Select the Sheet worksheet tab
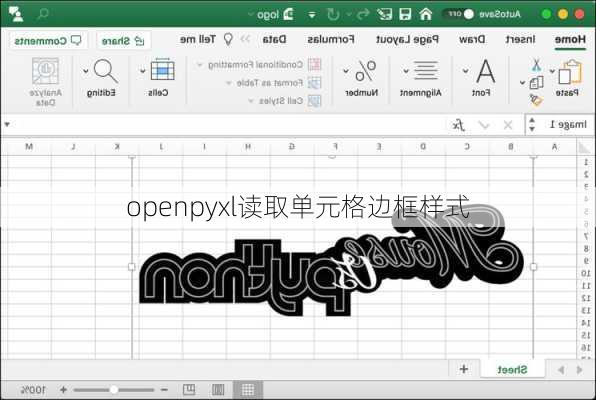This screenshot has width=596, height=400. (x=512, y=370)
